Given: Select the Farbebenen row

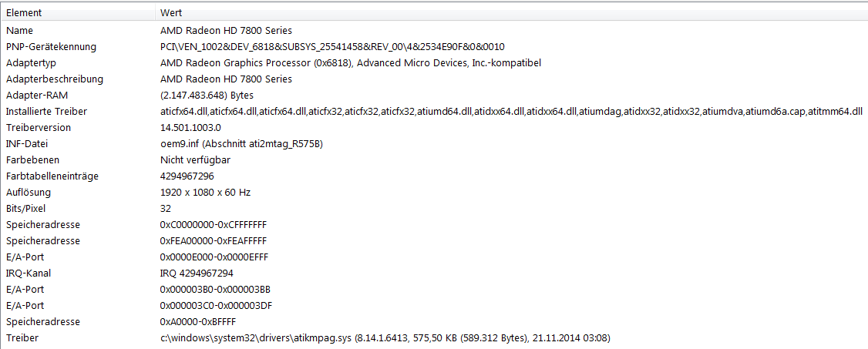Looking at the screenshot, I should click(434, 159).
